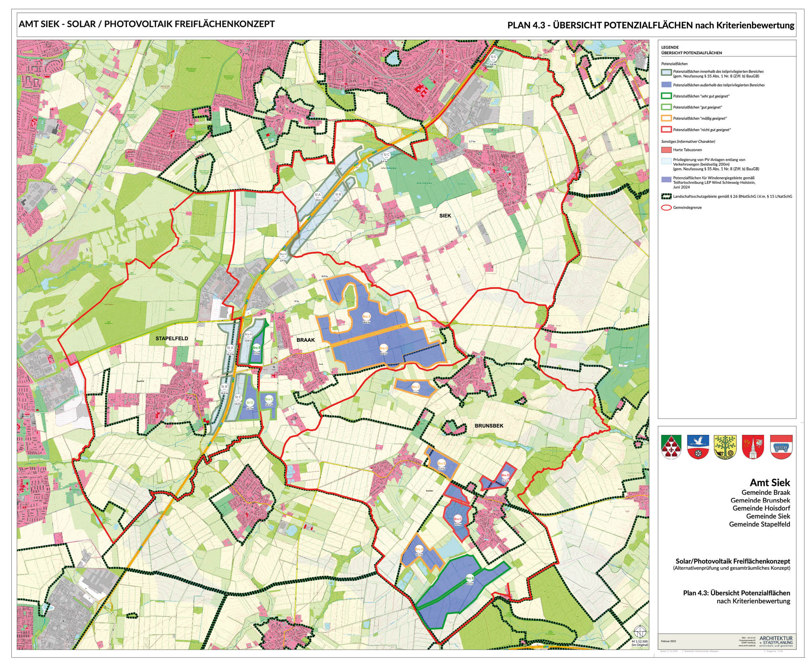
Task: Click the SIEK municipality label on map
Action: 445,216
